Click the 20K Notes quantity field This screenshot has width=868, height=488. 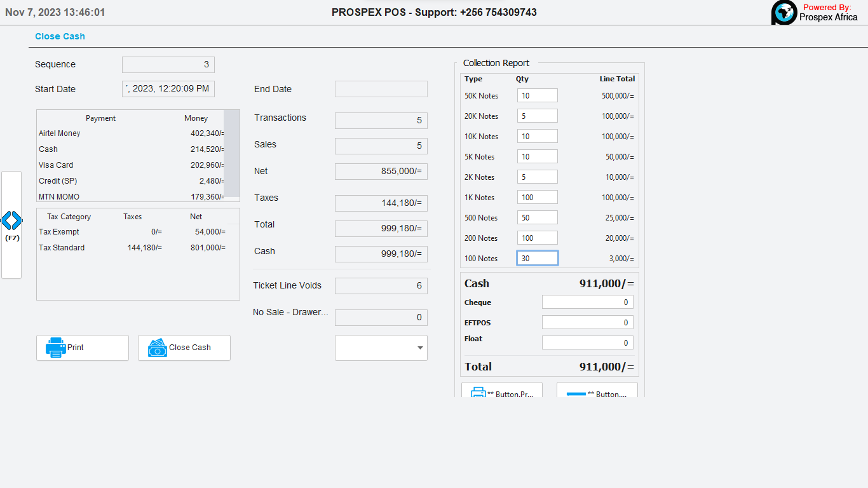[537, 116]
